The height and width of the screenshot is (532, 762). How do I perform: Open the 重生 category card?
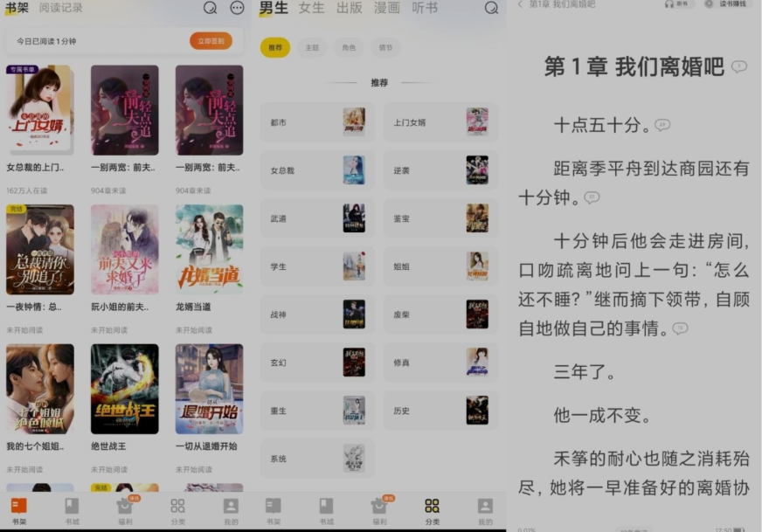[317, 411]
